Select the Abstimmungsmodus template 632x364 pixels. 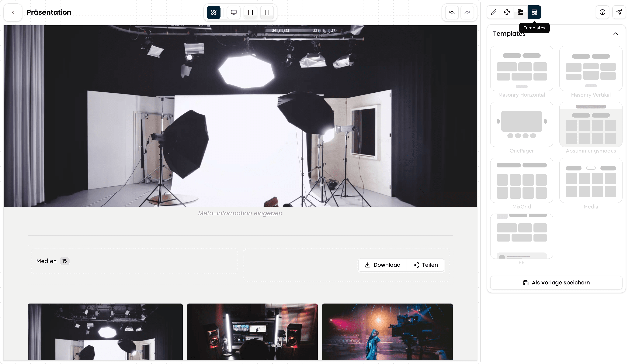click(x=591, y=128)
